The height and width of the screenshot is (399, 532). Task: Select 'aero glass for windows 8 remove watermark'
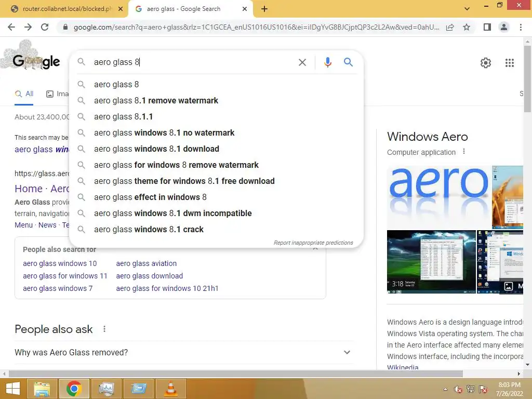click(216, 165)
